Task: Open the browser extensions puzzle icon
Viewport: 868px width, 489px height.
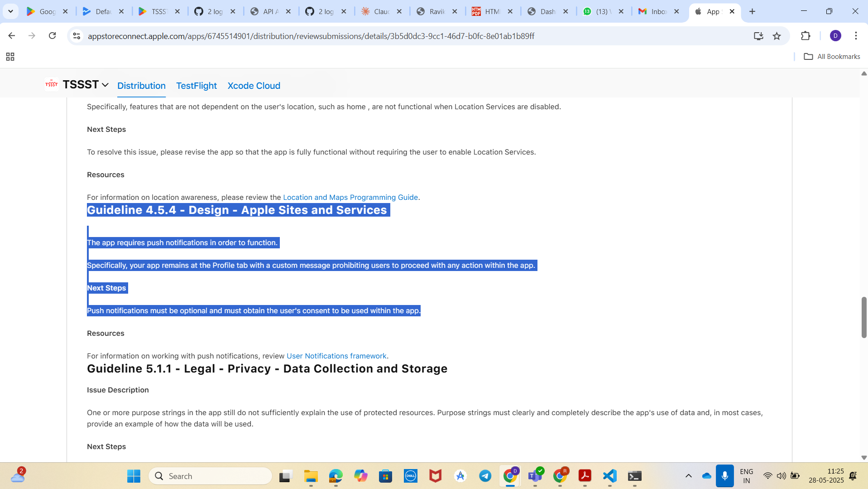Action: pyautogui.click(x=806, y=36)
